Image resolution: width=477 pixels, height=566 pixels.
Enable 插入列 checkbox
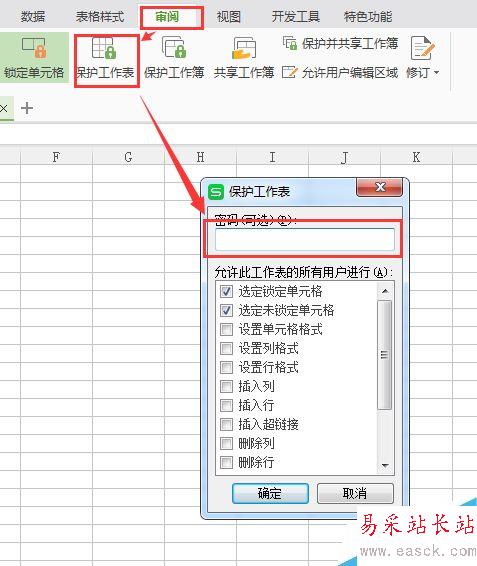tap(226, 386)
